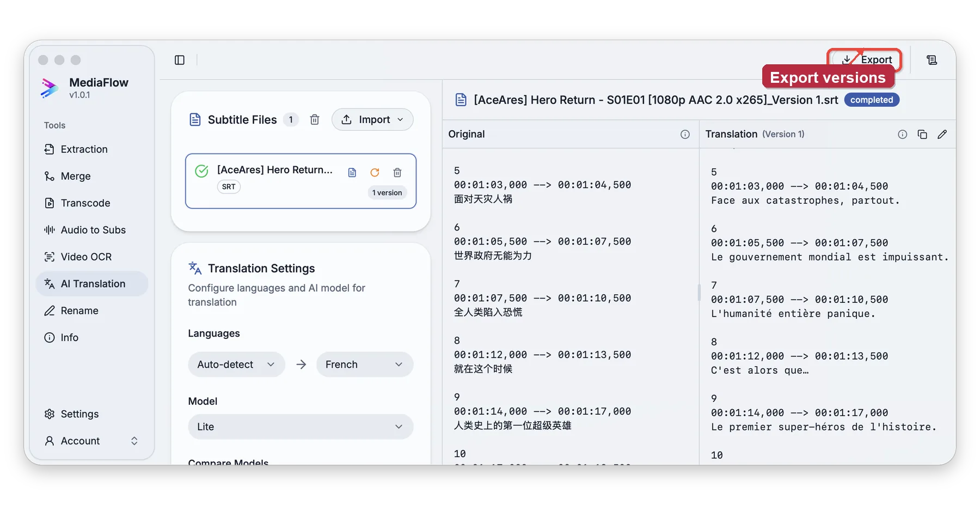The height and width of the screenshot is (517, 980).
Task: Click original line 世界政府无能为力
Action: (493, 256)
